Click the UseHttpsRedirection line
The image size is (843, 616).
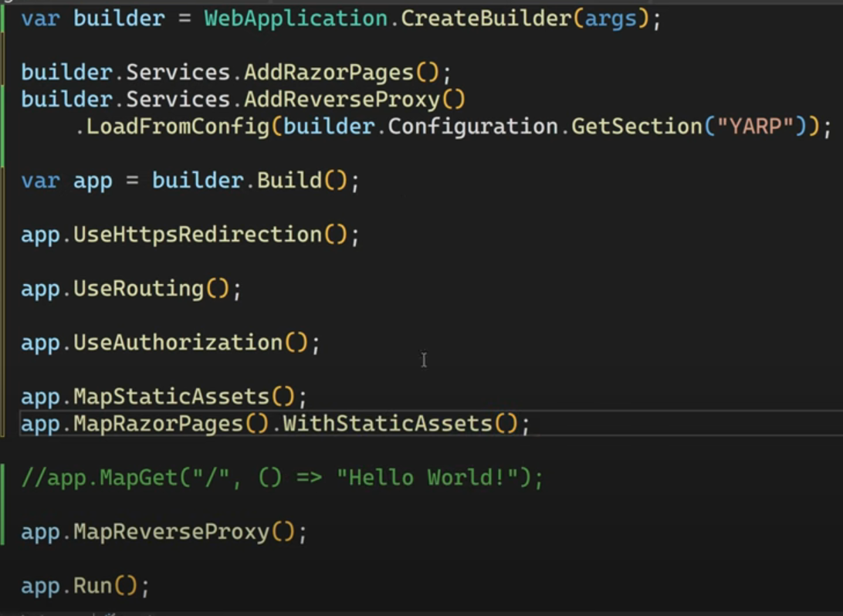tap(191, 235)
